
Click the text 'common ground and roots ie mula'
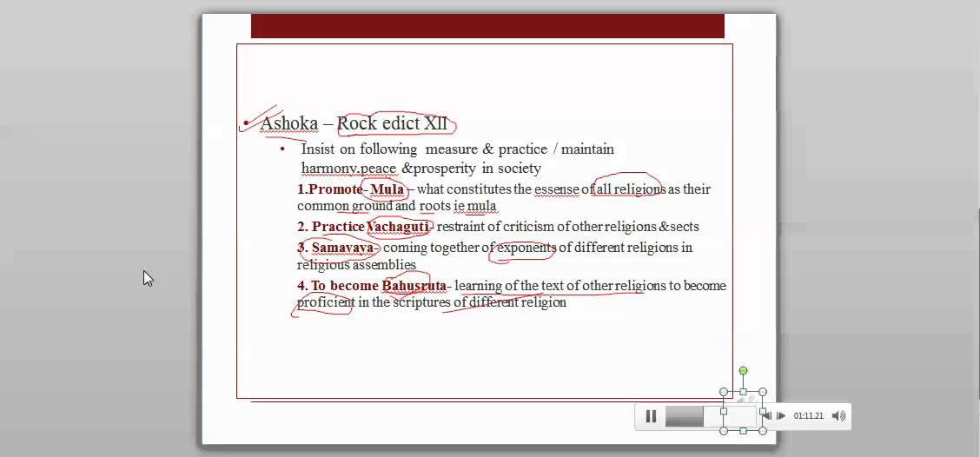(397, 206)
